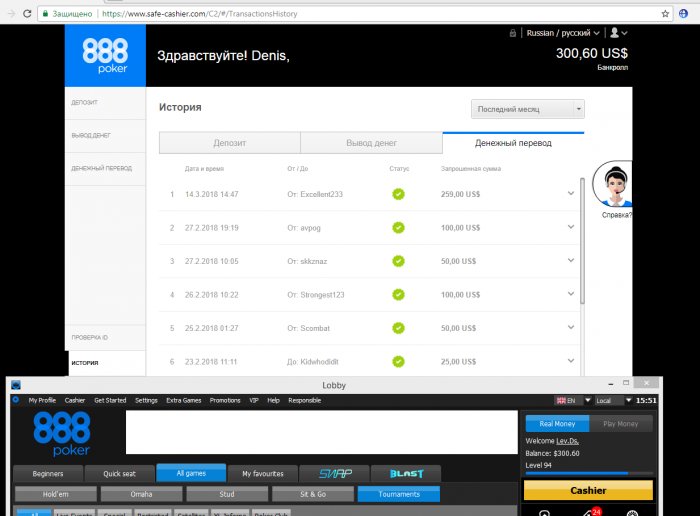Open the Справка help assistant avatar
Screen dimensions: 700x516
612,184
